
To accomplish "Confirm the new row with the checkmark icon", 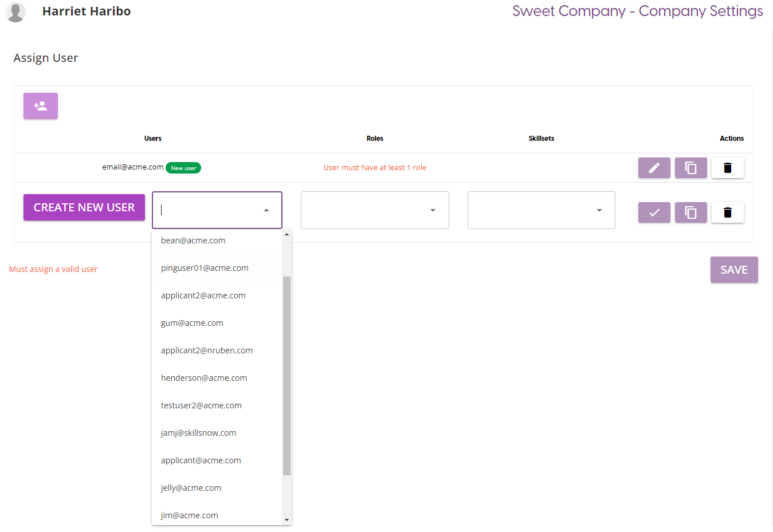I will pyautogui.click(x=654, y=212).
